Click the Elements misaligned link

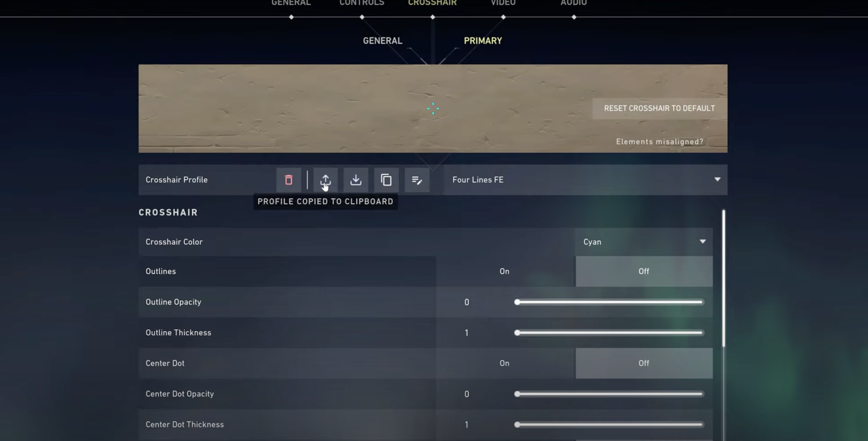pyautogui.click(x=659, y=141)
